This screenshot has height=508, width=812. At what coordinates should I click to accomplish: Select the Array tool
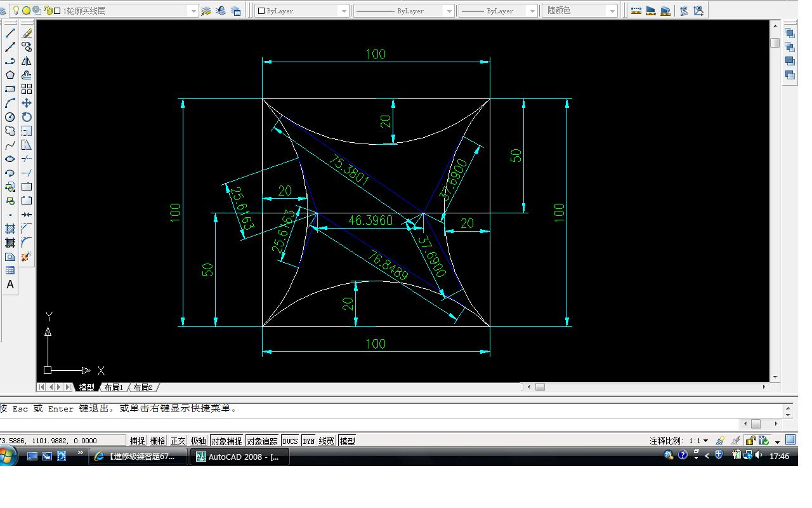[x=27, y=89]
